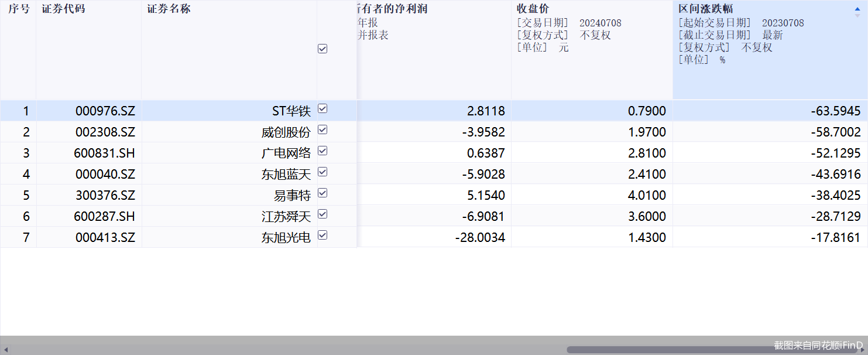This screenshot has width=868, height=355.
Task: Click closing price 3.6000
Action: click(x=647, y=217)
